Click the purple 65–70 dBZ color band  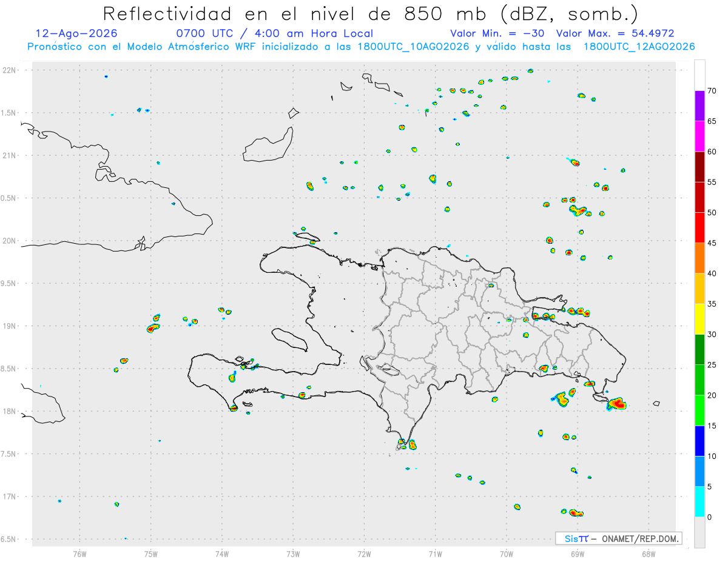point(699,105)
